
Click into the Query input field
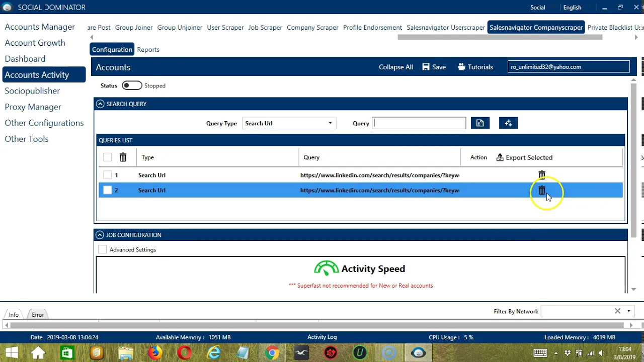[x=419, y=123]
